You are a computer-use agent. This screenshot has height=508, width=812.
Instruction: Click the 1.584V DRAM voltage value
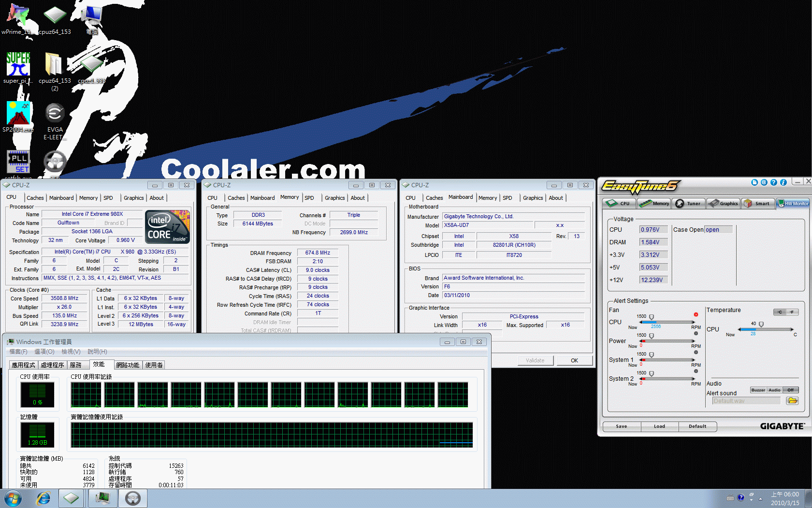[653, 242]
